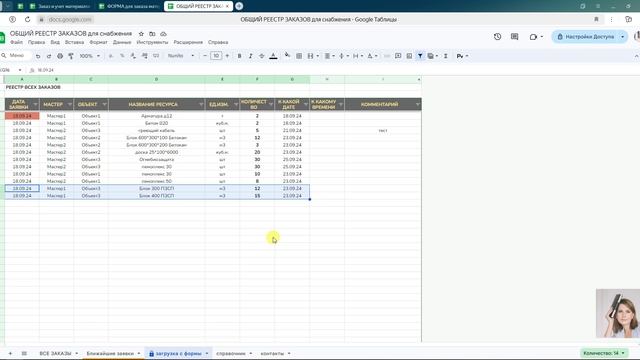Open filter on КОММЕНТАРИЙ column
Viewport: 640px width, 360px height.
[x=418, y=105]
